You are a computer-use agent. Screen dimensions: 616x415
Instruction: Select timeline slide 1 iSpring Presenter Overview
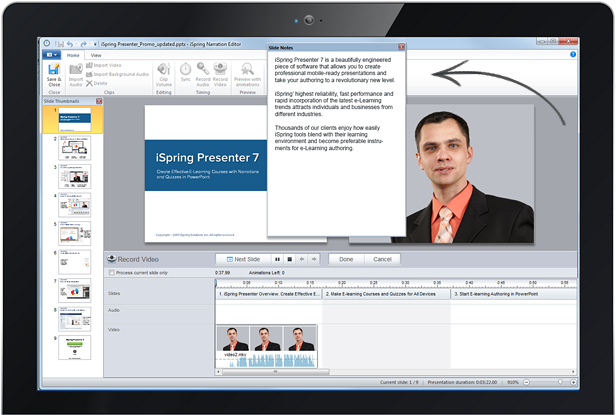(269, 294)
